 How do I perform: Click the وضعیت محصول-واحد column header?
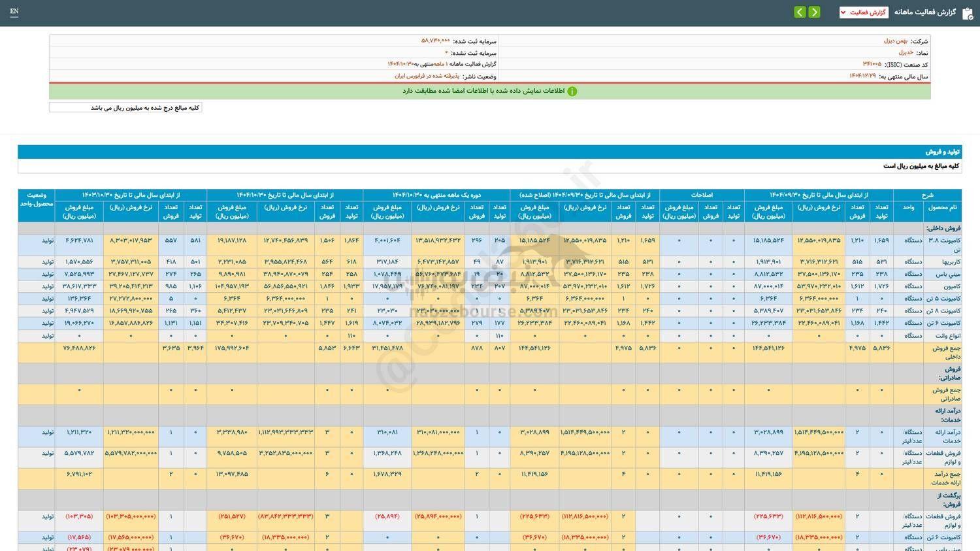[37, 199]
